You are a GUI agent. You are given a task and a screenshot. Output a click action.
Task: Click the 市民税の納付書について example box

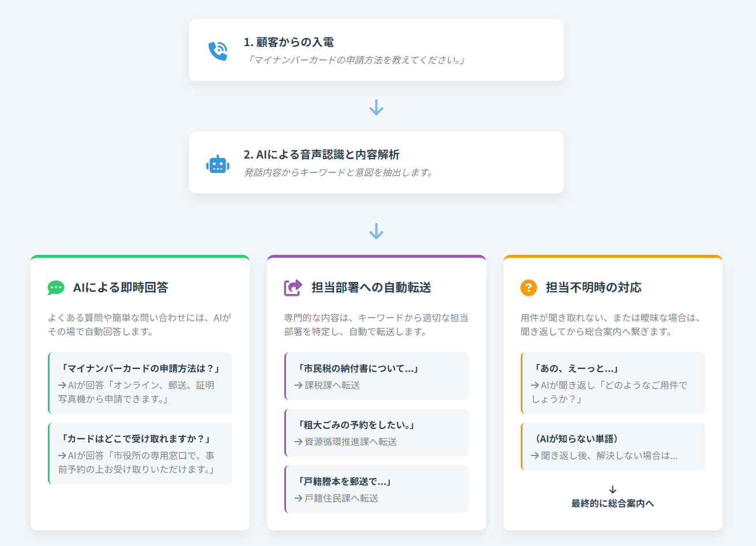[377, 376]
